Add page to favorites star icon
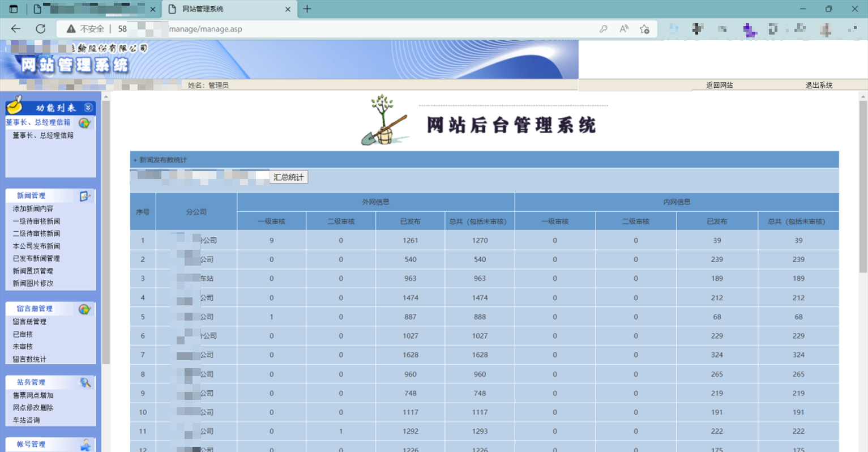The width and height of the screenshot is (868, 452). 644,29
